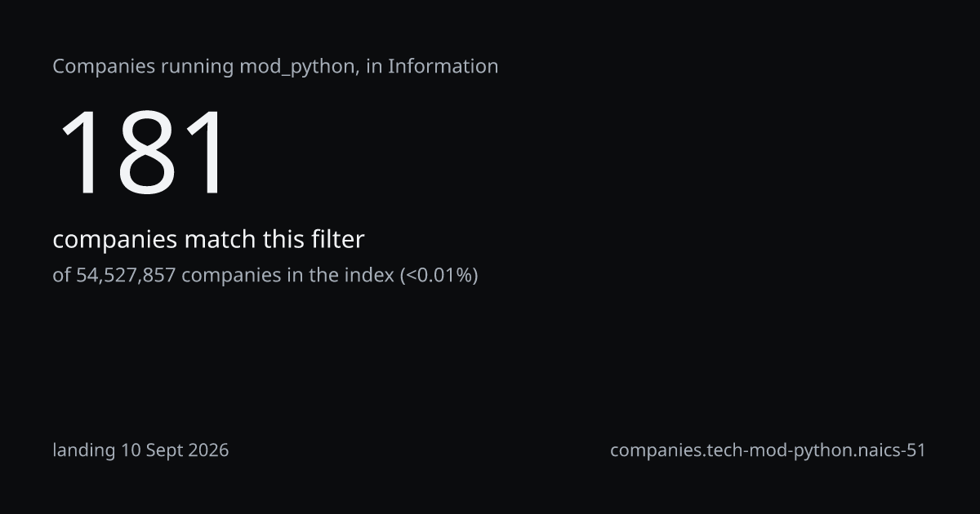Screen dimensions: 980x514
Task: Click 'companies match this filter' text
Action: coord(208,240)
